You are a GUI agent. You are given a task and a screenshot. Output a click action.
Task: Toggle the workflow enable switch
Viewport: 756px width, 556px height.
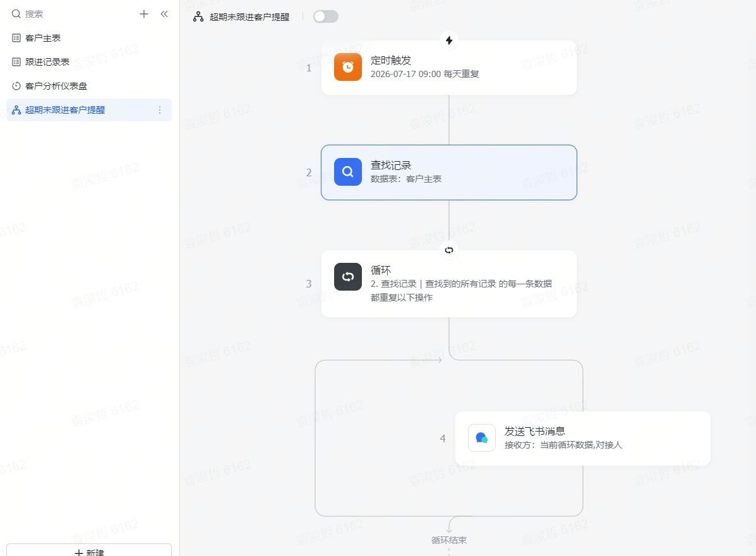click(326, 16)
